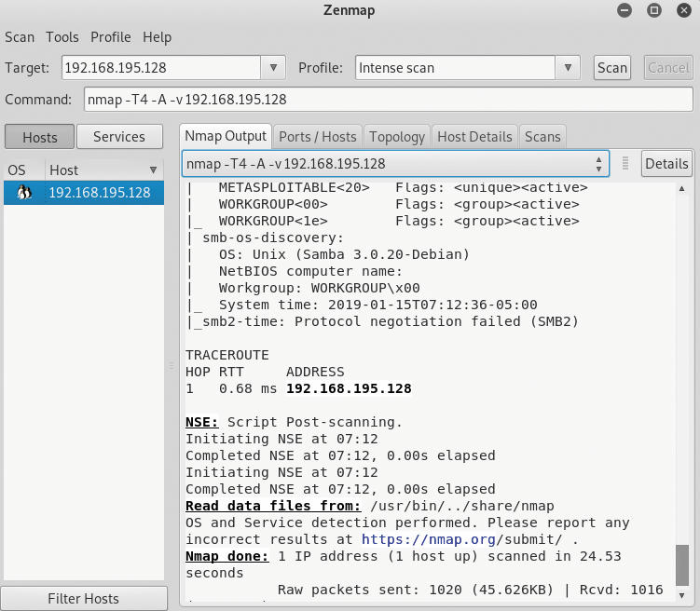Image resolution: width=700 pixels, height=611 pixels.
Task: Click the 'NSE:' highlighted text
Action: (202, 422)
